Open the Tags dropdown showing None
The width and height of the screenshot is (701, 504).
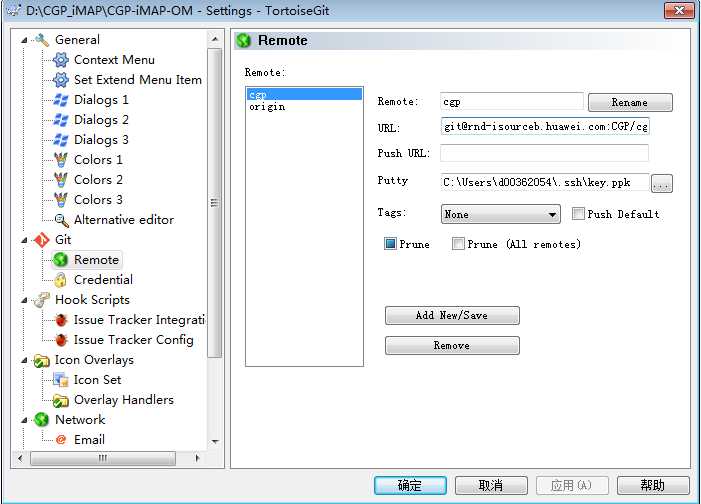click(x=500, y=214)
